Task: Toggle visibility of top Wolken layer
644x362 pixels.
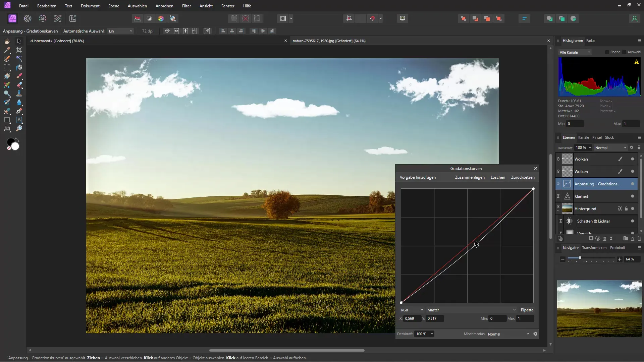Action: tap(633, 159)
